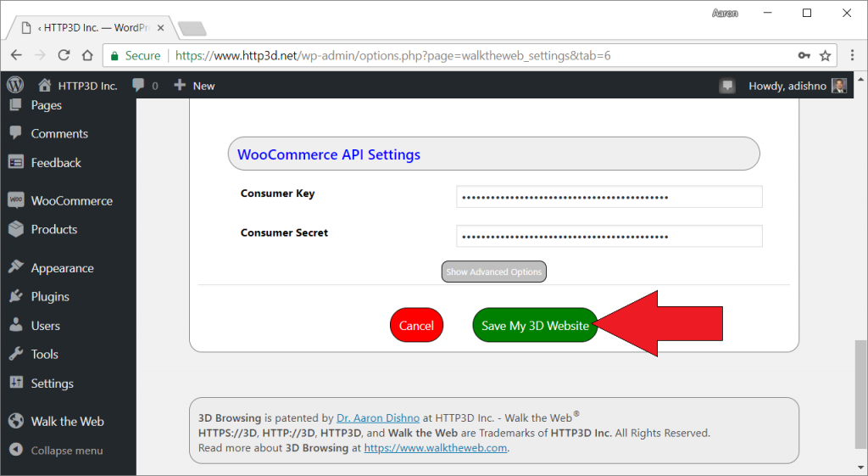Open the comments bubble in admin bar

pyautogui.click(x=145, y=86)
